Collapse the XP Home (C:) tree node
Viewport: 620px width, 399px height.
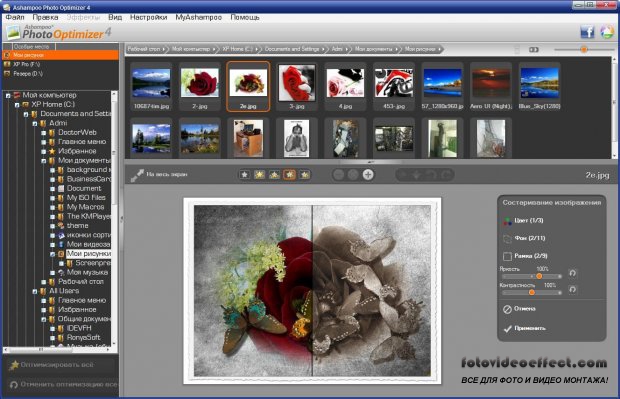point(17,105)
